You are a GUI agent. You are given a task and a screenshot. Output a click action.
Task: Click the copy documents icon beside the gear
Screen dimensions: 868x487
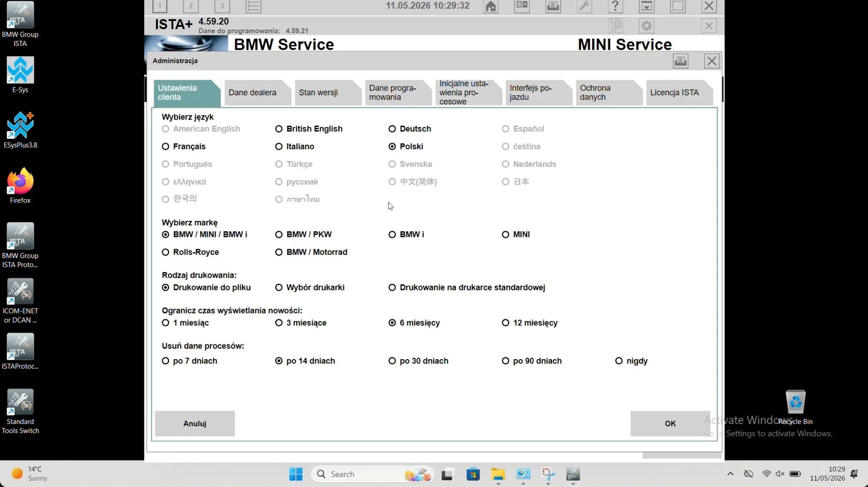click(616, 26)
